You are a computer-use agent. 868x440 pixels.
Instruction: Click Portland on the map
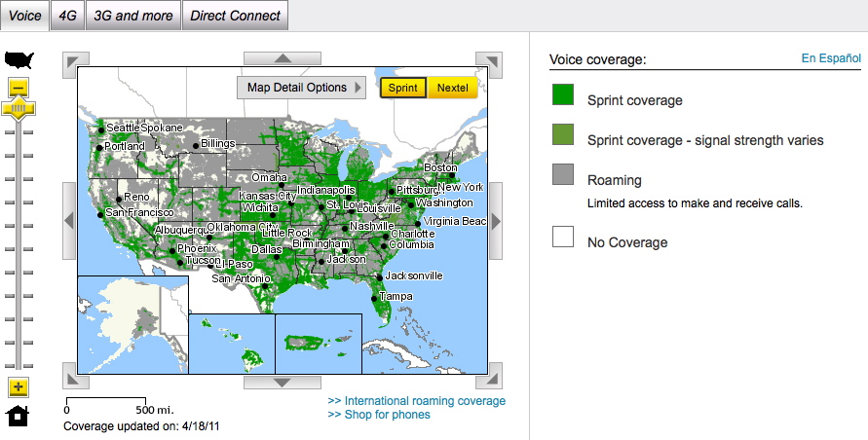[125, 147]
